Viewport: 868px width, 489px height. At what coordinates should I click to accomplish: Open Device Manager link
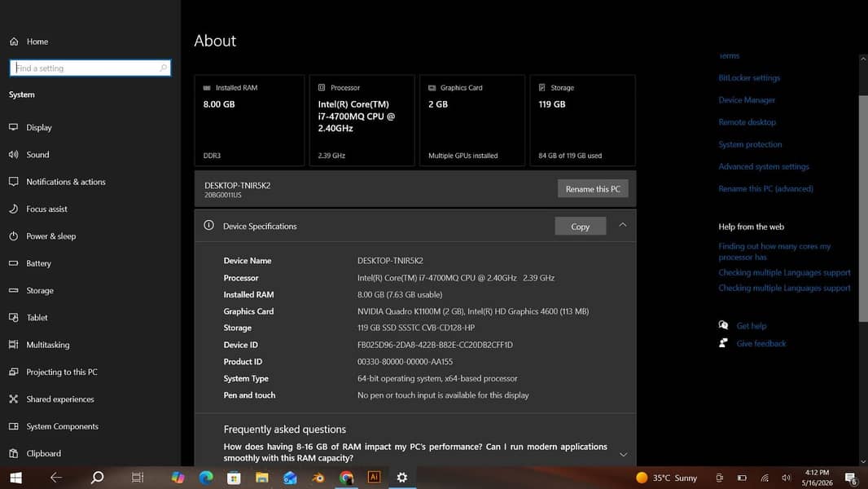(x=747, y=100)
